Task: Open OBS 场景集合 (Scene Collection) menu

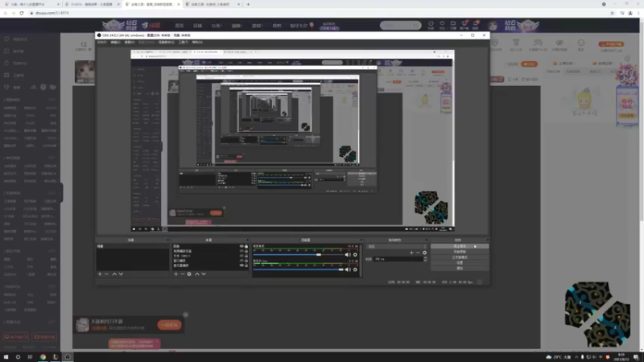Action: pyautogui.click(x=167, y=42)
